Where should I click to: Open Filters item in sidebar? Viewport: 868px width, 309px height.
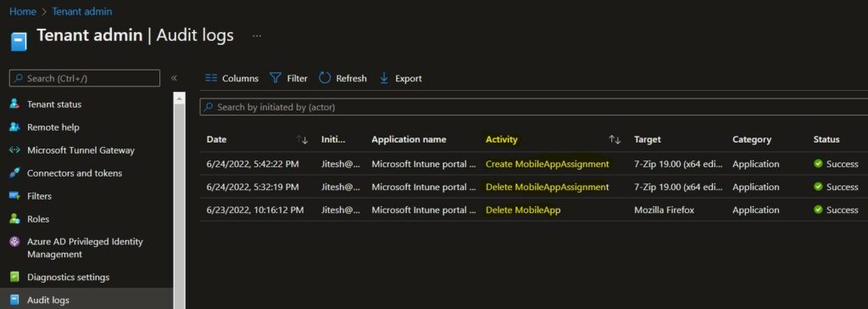pos(39,196)
